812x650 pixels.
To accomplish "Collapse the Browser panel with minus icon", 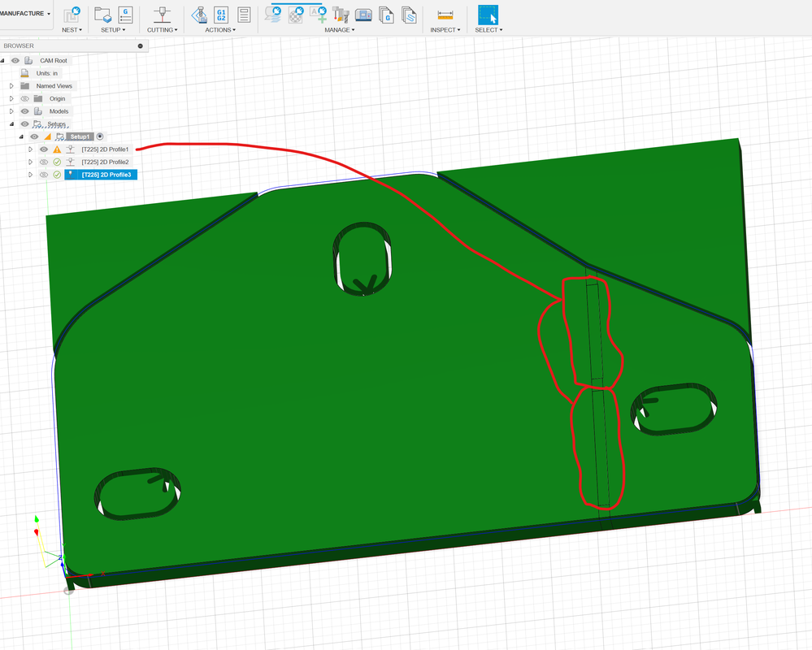I will 141,46.
